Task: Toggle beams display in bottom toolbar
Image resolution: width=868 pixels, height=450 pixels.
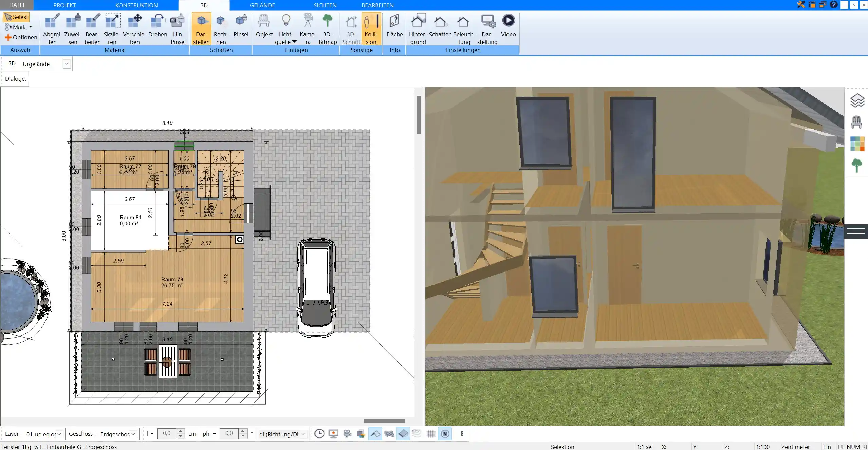Action: (x=389, y=433)
